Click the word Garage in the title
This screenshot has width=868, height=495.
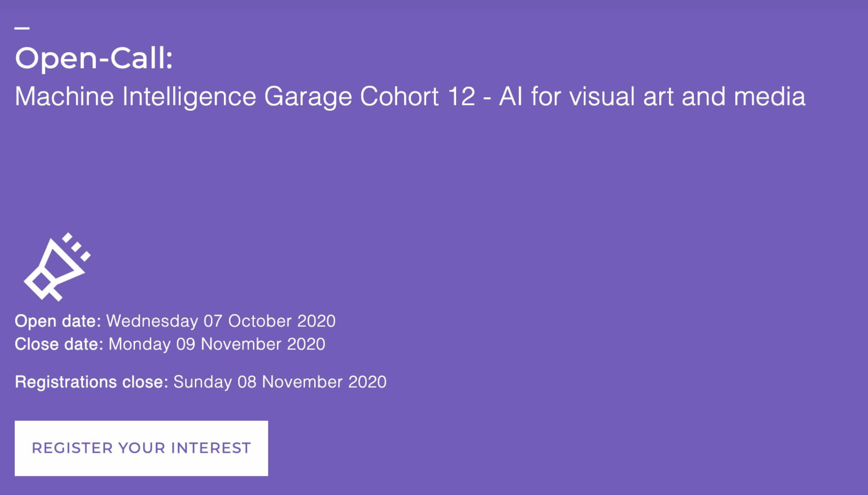click(x=308, y=97)
